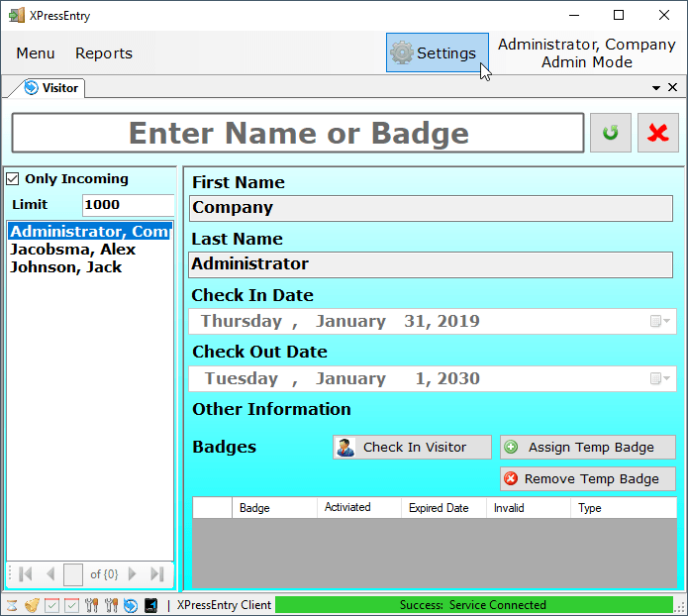
Task: Click the left wrench-and-screwdriver status icon
Action: [x=91, y=605]
